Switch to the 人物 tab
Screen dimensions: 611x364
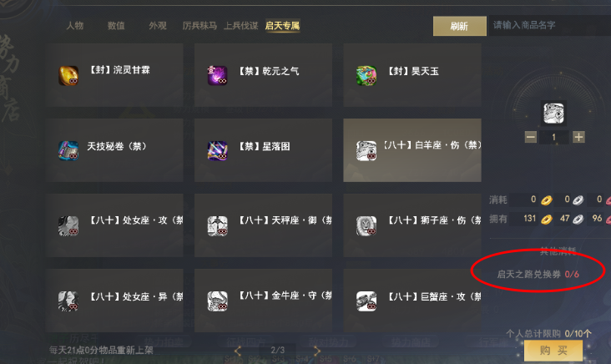75,26
